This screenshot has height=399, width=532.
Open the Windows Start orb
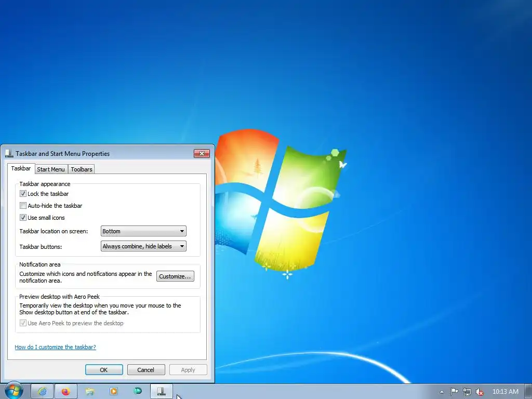pyautogui.click(x=14, y=391)
